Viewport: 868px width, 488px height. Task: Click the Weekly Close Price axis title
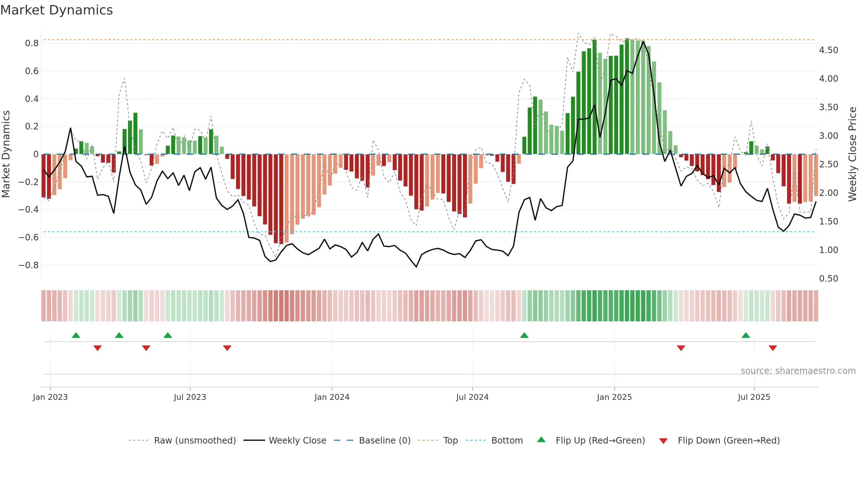click(x=852, y=154)
